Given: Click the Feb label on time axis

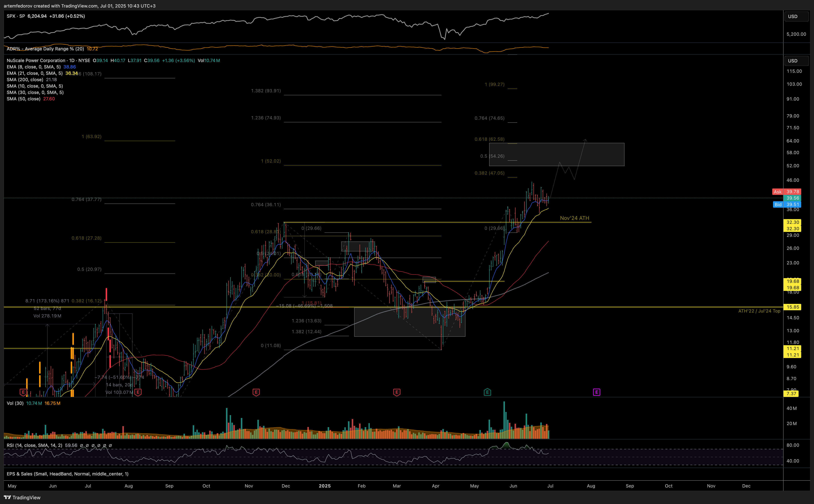Looking at the screenshot, I should click(x=362, y=486).
